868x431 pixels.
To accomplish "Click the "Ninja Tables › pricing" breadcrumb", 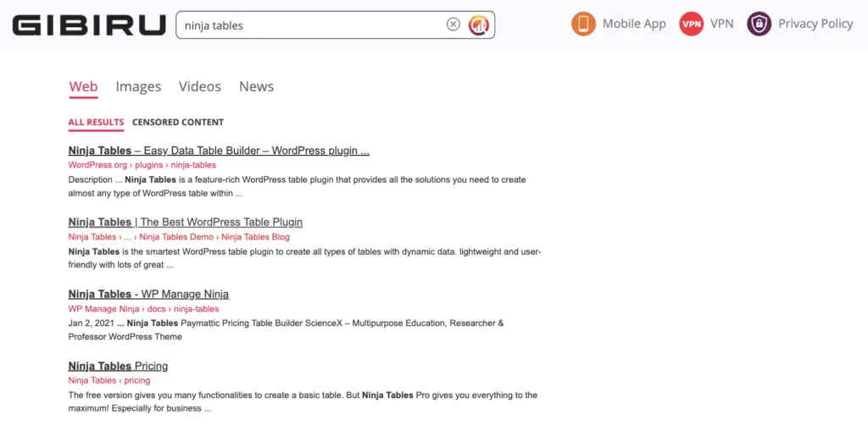I will [109, 381].
